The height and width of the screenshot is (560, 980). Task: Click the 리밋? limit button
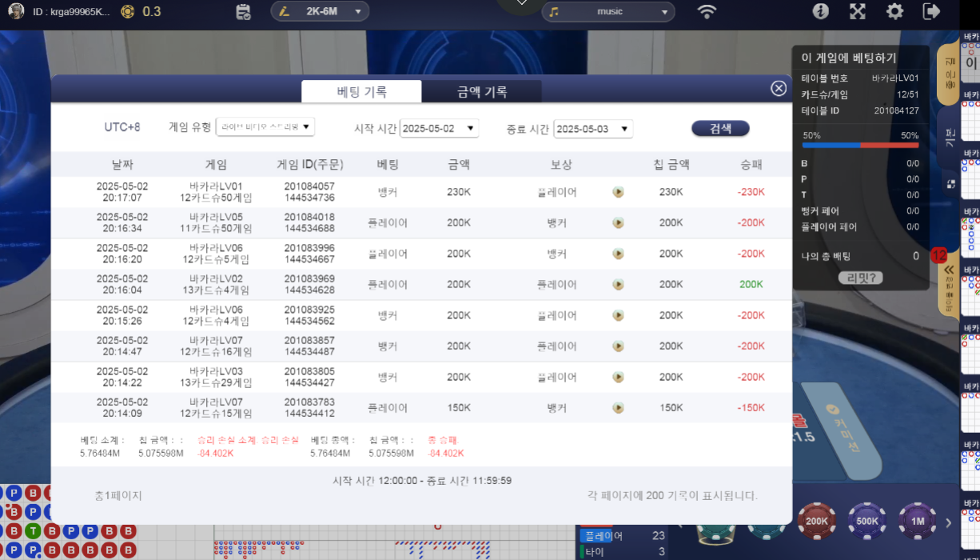(x=860, y=278)
